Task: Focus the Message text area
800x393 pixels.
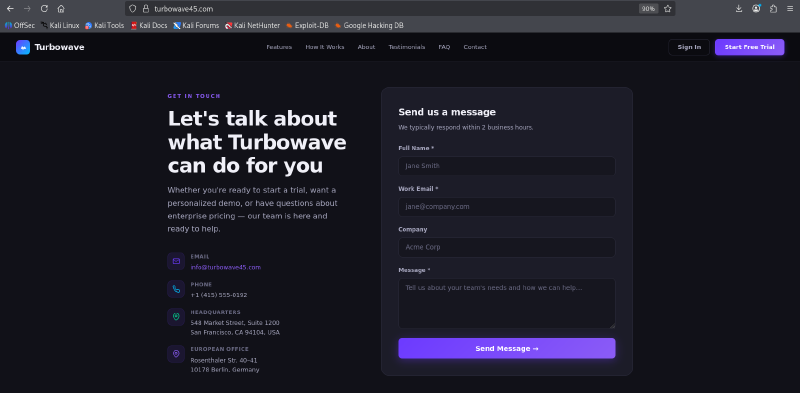Action: click(507, 303)
